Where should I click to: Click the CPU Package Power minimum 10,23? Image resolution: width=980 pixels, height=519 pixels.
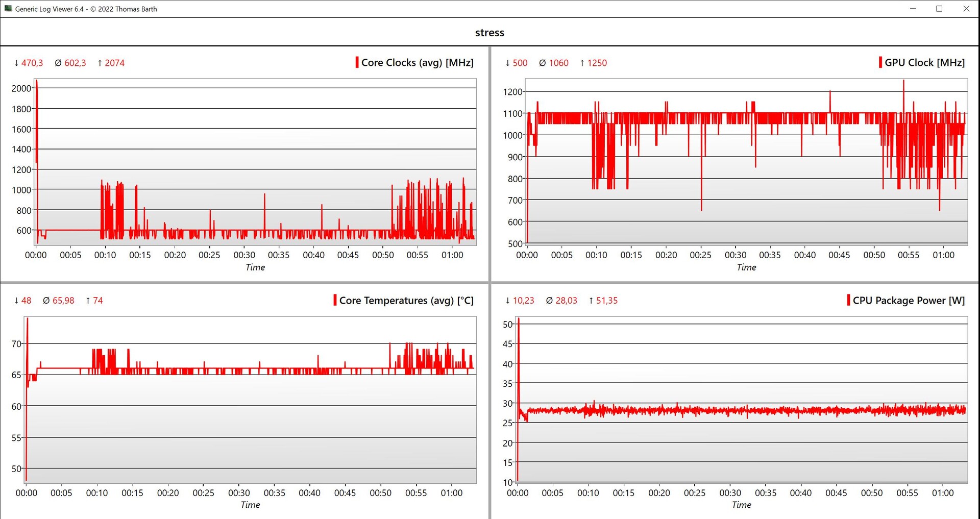[523, 301]
